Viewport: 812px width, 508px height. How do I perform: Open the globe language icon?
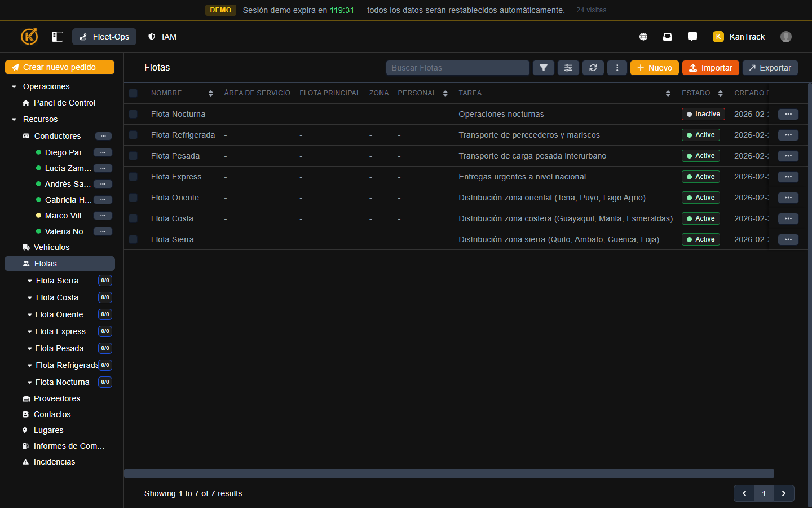click(643, 37)
